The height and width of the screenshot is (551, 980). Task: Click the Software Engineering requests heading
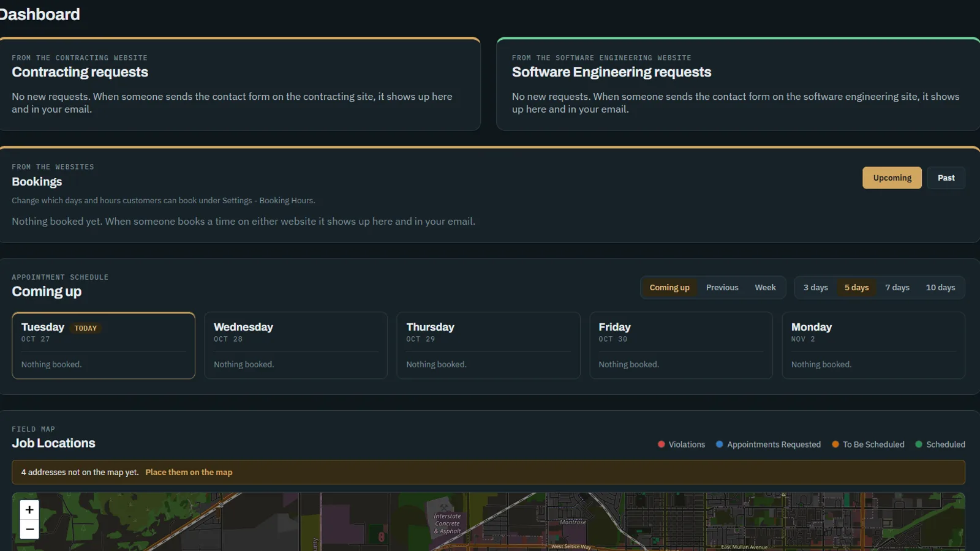point(611,72)
